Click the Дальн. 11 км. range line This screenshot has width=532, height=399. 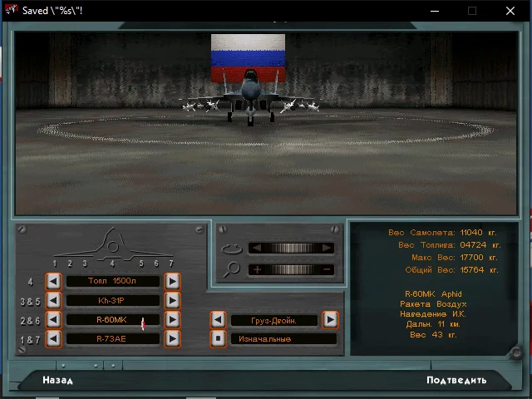433,324
